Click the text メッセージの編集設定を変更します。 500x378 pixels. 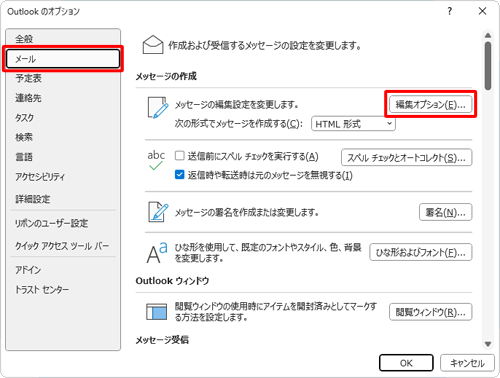[237, 105]
